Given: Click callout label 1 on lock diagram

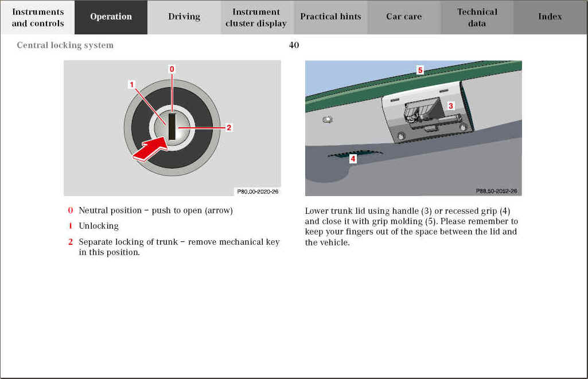Looking at the screenshot, I should tap(132, 85).
